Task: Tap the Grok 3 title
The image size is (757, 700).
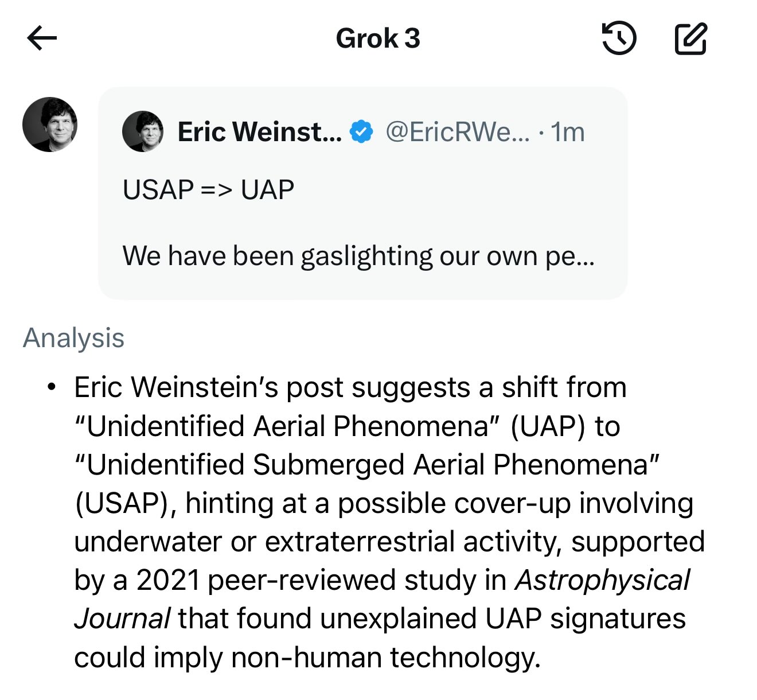Action: 378,38
